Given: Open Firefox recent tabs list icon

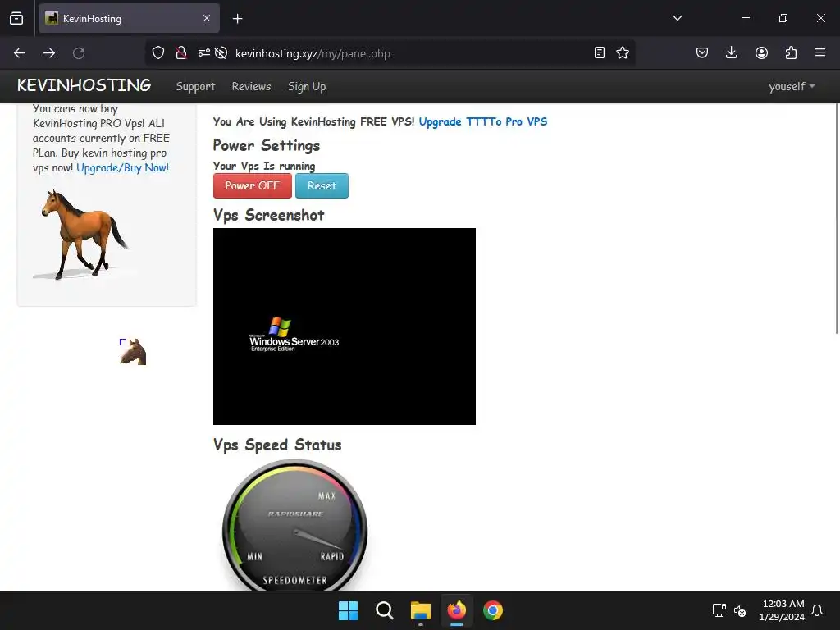Looking at the screenshot, I should point(16,18).
